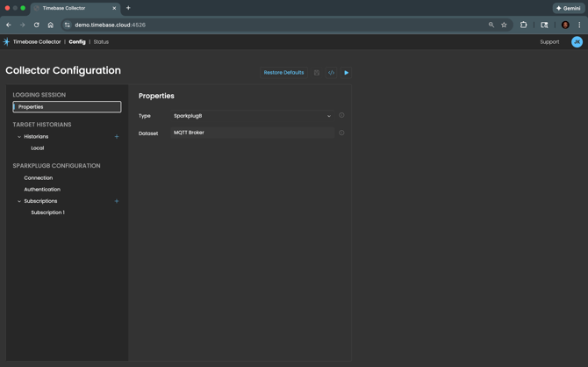Viewport: 588px width, 367px height.
Task: Open the Config tab
Action: click(x=77, y=42)
